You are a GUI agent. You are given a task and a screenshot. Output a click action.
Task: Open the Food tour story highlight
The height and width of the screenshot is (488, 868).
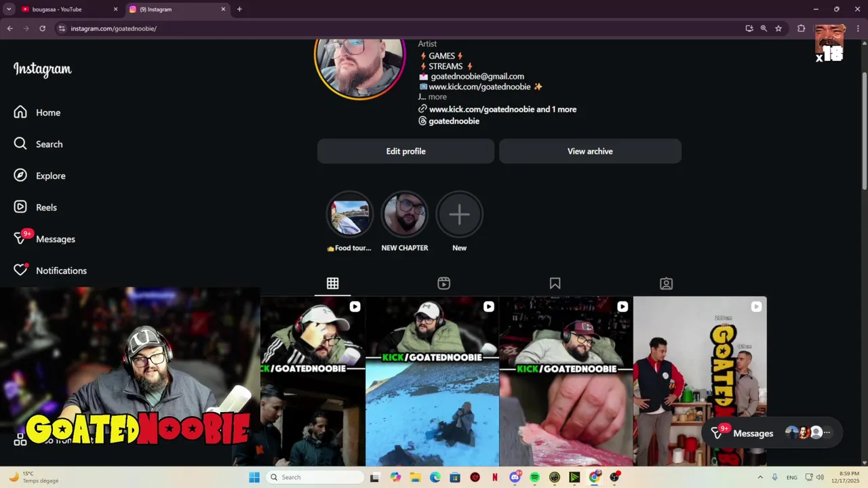tap(349, 215)
